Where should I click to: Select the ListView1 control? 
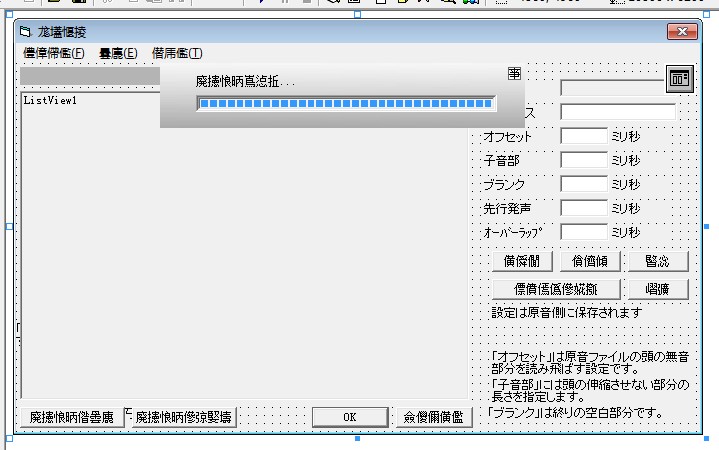click(244, 245)
